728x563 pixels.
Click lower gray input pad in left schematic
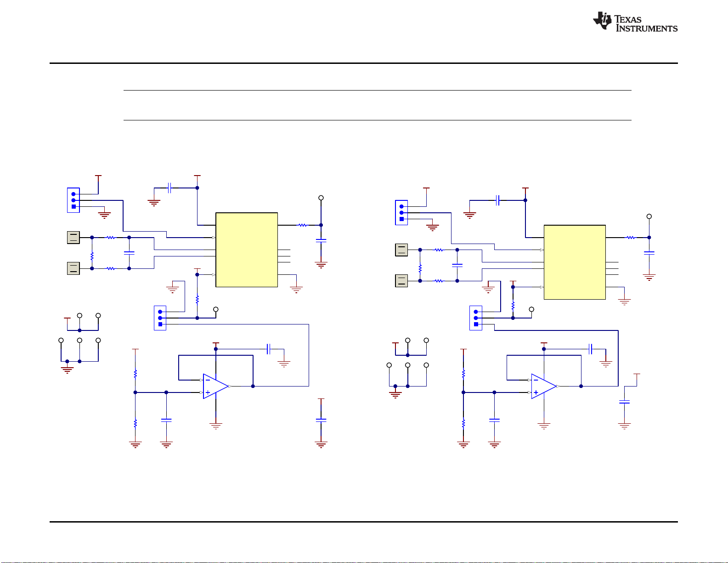coord(73,268)
